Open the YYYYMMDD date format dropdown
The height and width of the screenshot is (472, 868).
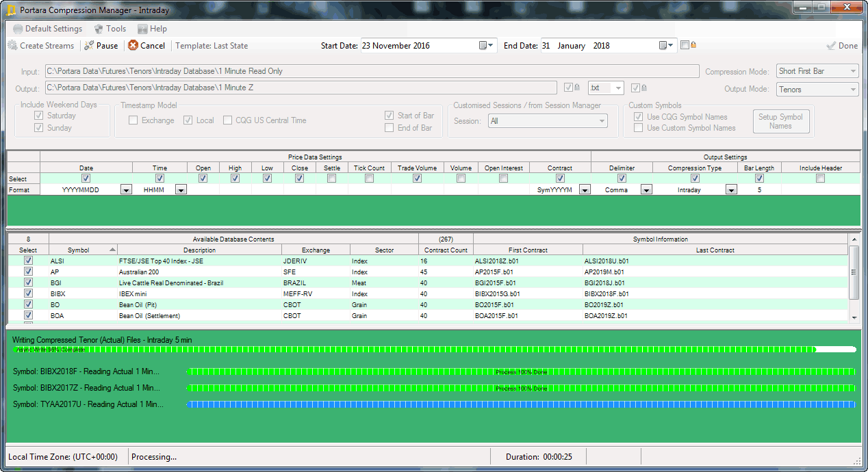[x=126, y=190]
